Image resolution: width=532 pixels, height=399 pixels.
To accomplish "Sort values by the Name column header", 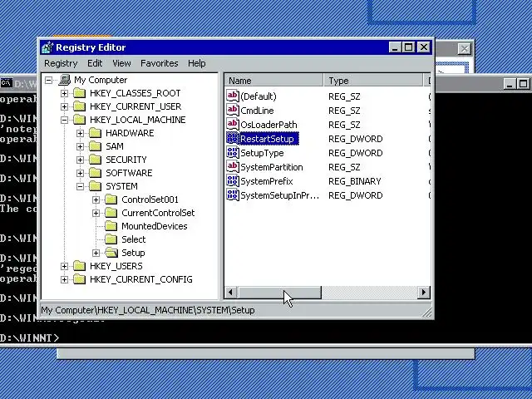I will click(x=273, y=81).
